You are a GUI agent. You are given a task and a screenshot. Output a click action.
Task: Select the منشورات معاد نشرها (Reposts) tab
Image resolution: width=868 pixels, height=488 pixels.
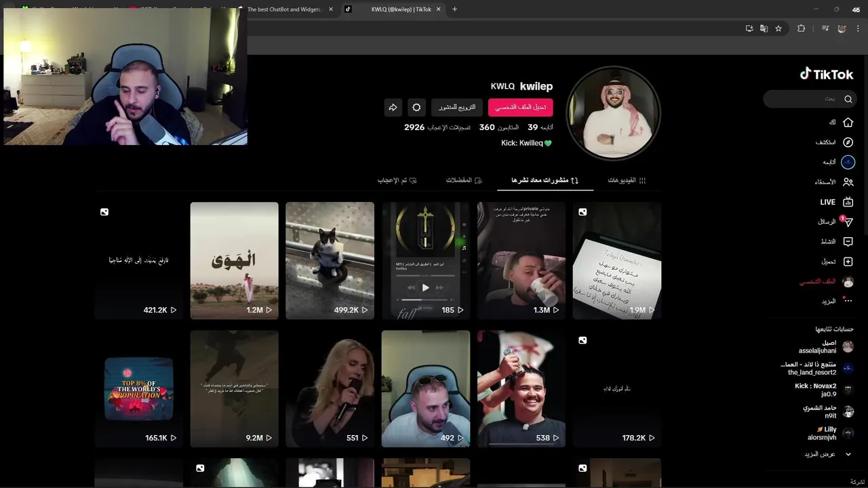click(x=545, y=180)
